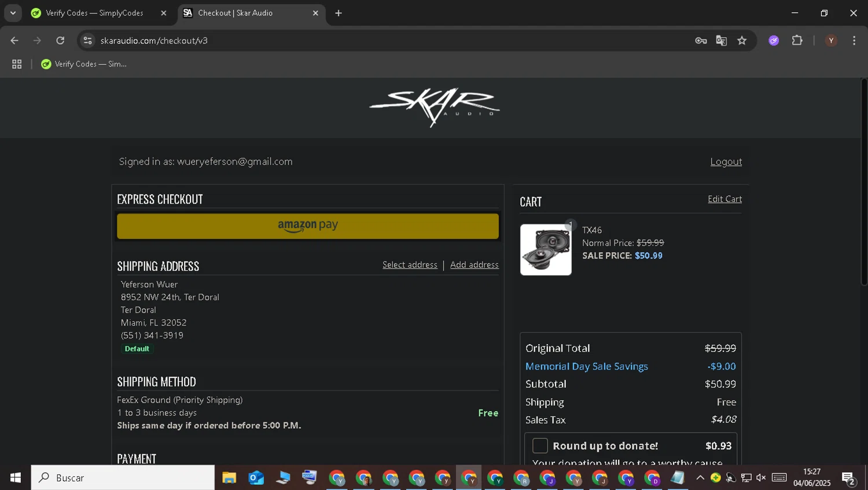The image size is (868, 490).
Task: Open the purple SimplyCodes extension icon
Action: pos(774,40)
